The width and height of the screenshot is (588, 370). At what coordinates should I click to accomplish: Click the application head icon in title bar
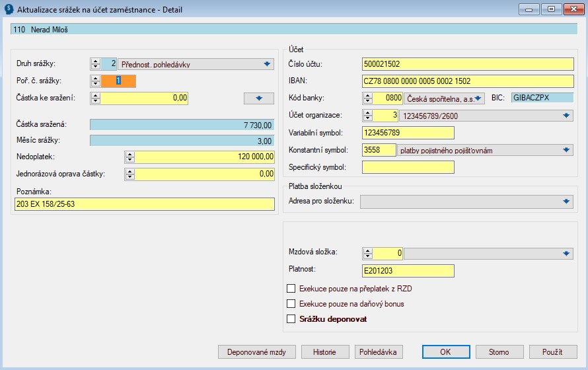[x=9, y=9]
